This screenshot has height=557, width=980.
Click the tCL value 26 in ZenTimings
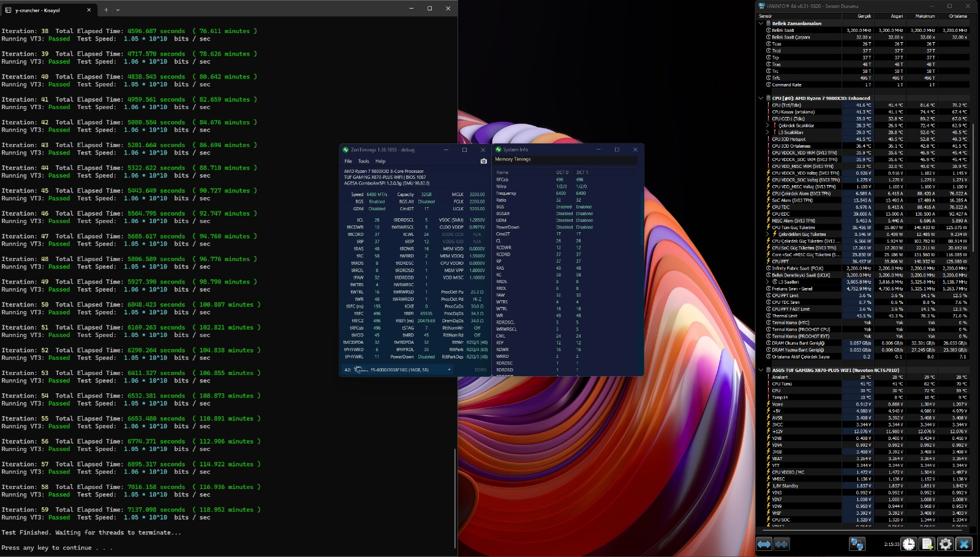pyautogui.click(x=377, y=220)
